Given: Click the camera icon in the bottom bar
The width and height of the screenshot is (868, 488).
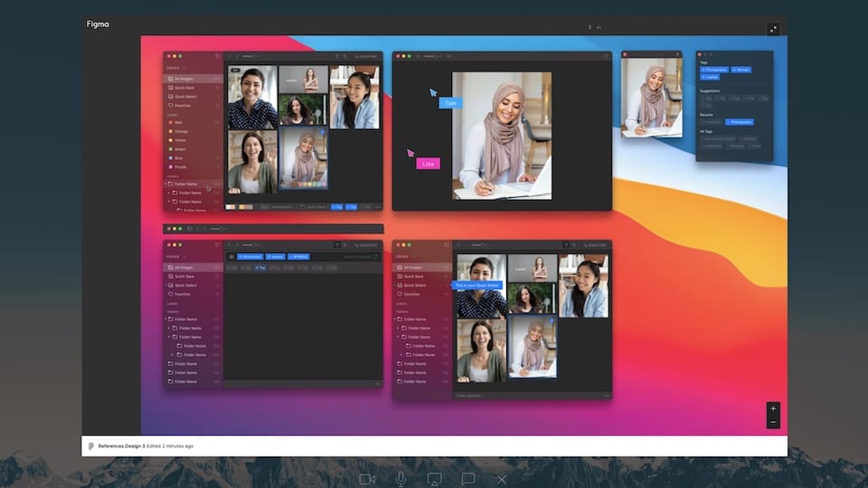Looking at the screenshot, I should point(366,479).
